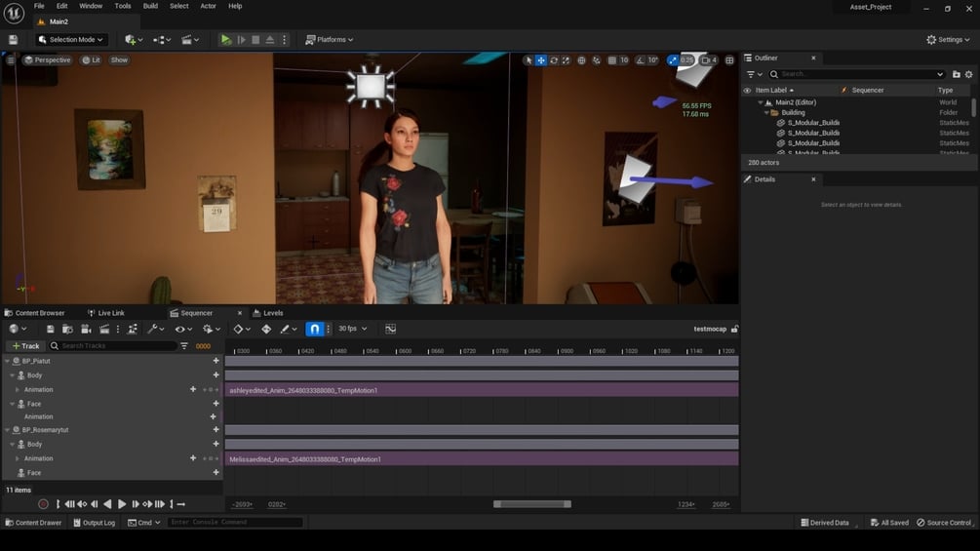
Task: Click the Play level button in main toolbar
Action: [x=226, y=39]
